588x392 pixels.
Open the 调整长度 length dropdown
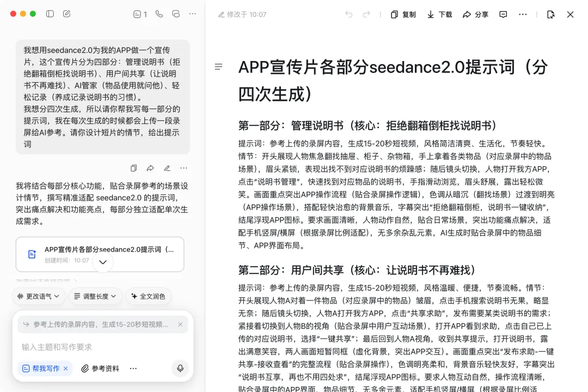tap(95, 296)
